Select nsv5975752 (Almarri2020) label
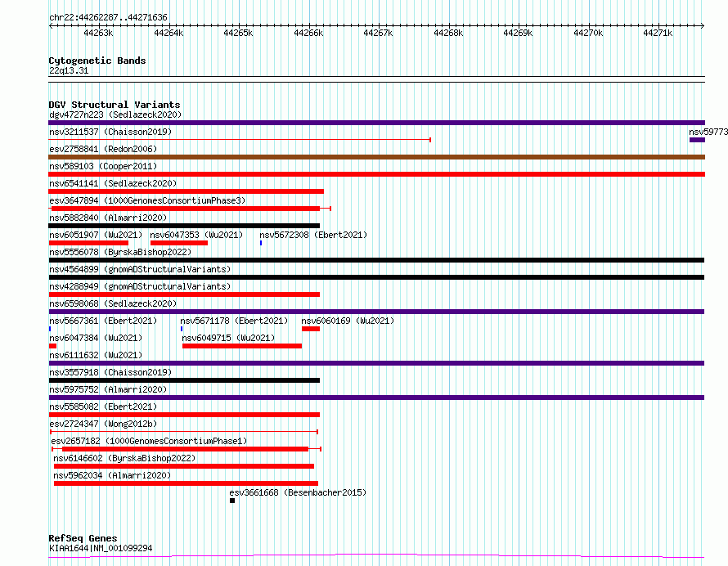Image resolution: width=728 pixels, height=566 pixels. (x=108, y=389)
